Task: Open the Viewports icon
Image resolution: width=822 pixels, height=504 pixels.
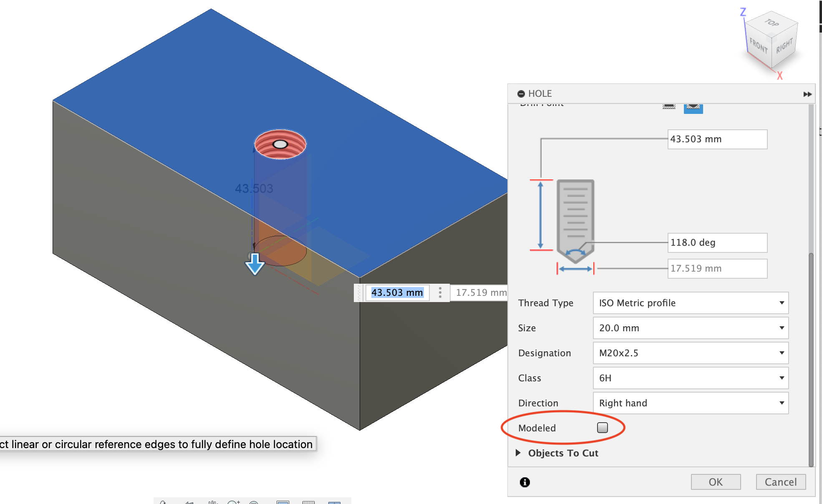Action: (x=334, y=502)
